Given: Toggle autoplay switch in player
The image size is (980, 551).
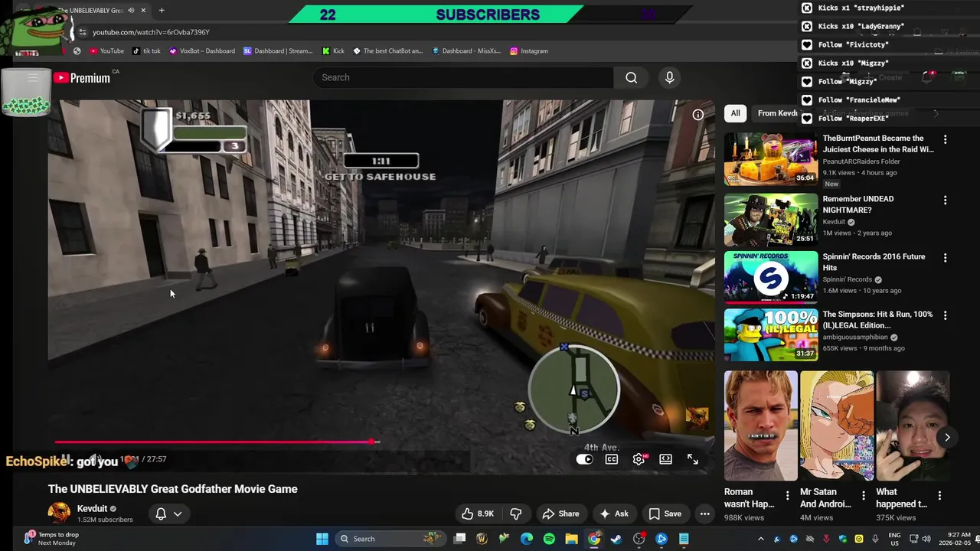Looking at the screenshot, I should (584, 459).
